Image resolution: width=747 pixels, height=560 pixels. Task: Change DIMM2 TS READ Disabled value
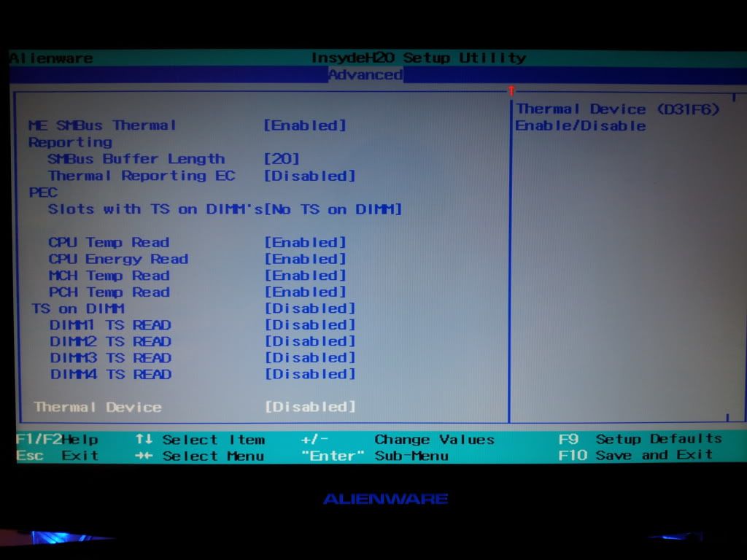coord(309,341)
